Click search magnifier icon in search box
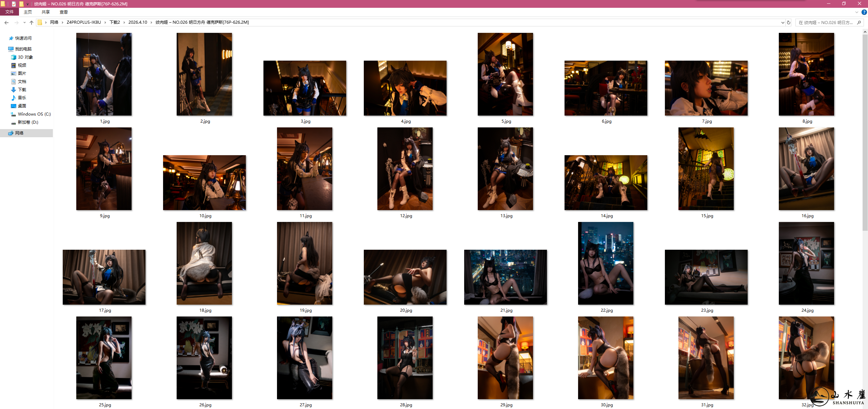868x409 pixels. click(x=859, y=22)
